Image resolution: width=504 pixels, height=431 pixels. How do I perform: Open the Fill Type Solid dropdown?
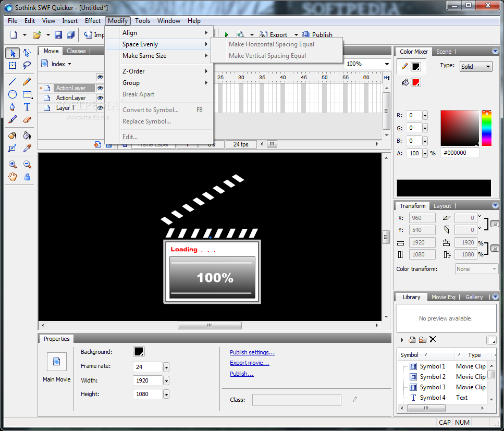click(x=476, y=67)
